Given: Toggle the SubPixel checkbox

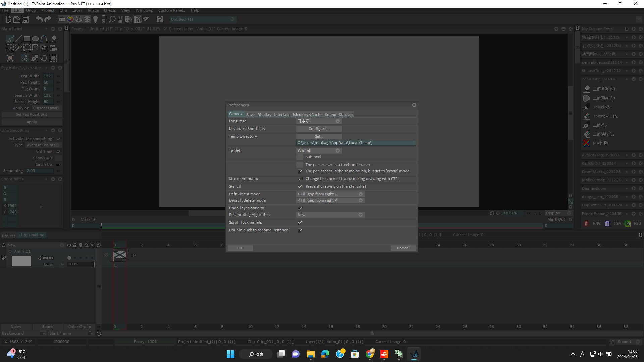Looking at the screenshot, I should [300, 157].
